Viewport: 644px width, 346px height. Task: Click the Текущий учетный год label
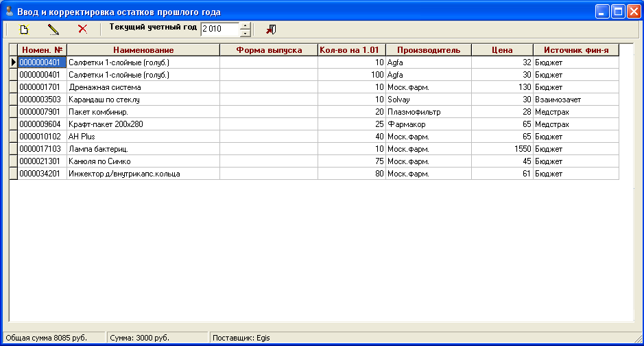click(x=153, y=27)
